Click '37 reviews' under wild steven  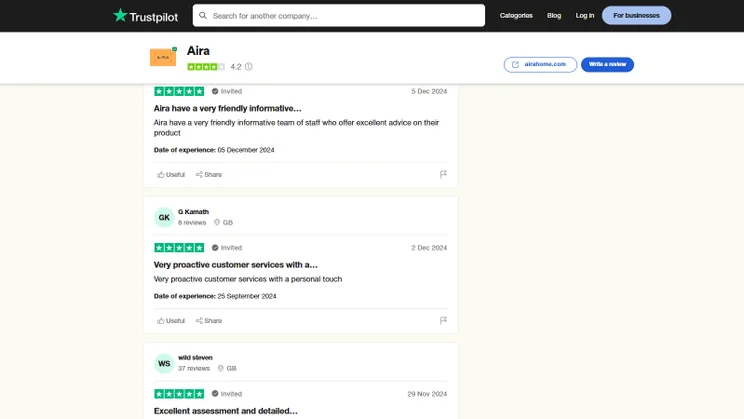(194, 368)
